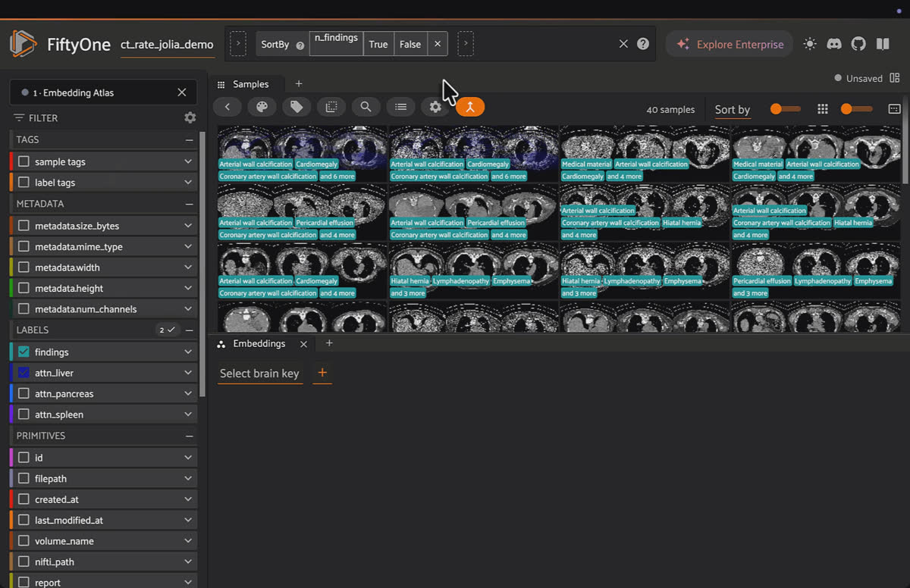Open the tag samples tool
Screen dimensions: 910x588
pyautogui.click(x=297, y=107)
